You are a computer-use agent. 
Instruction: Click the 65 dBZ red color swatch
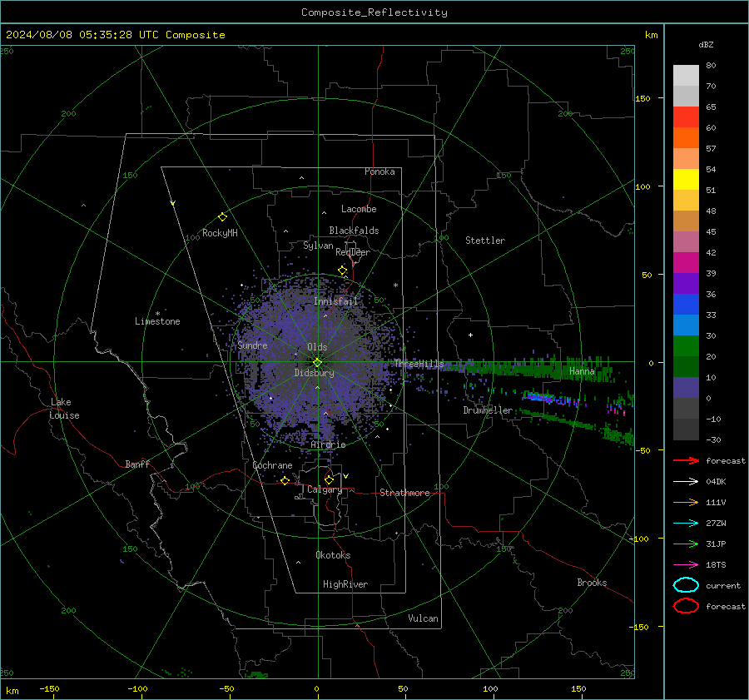click(x=686, y=117)
